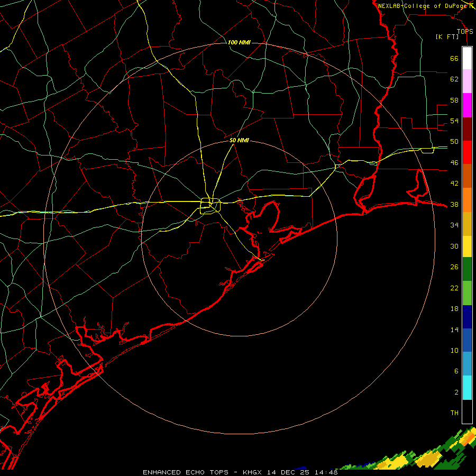476x476 pixels.
Task: Click the "14:48" timestamp text
Action: pyautogui.click(x=326, y=472)
